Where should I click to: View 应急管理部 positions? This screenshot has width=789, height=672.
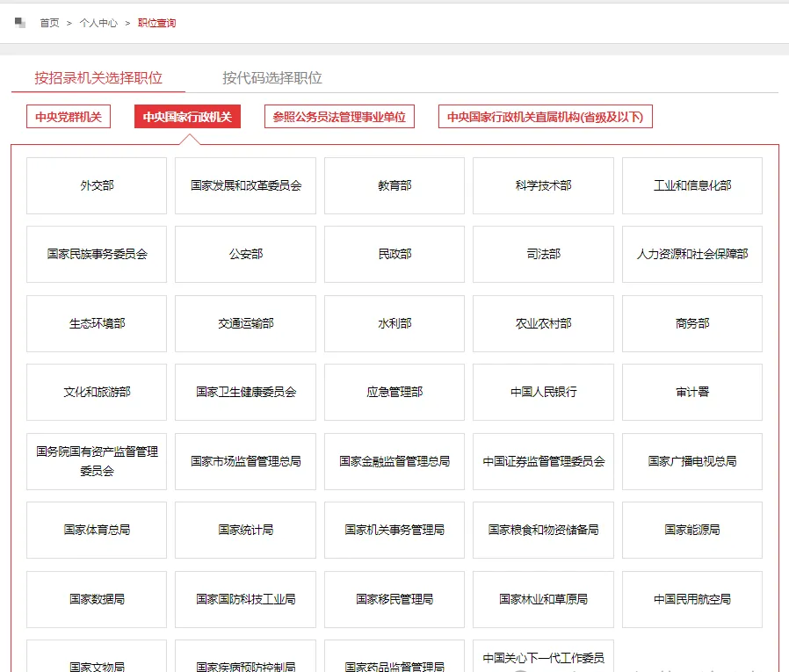click(x=394, y=392)
